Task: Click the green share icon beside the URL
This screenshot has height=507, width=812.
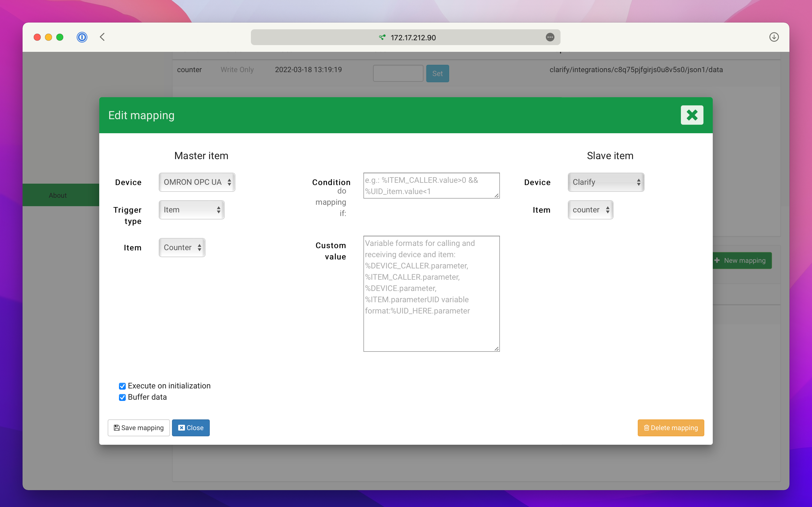Action: (x=382, y=37)
